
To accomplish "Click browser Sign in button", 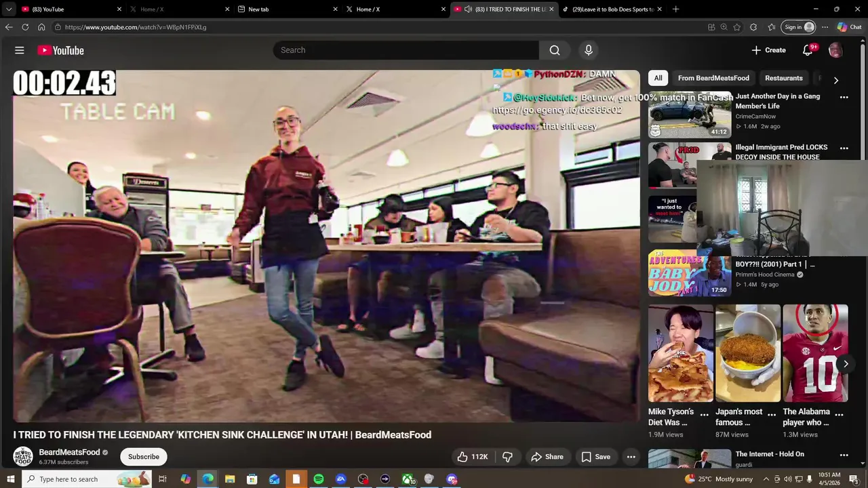I will click(798, 27).
